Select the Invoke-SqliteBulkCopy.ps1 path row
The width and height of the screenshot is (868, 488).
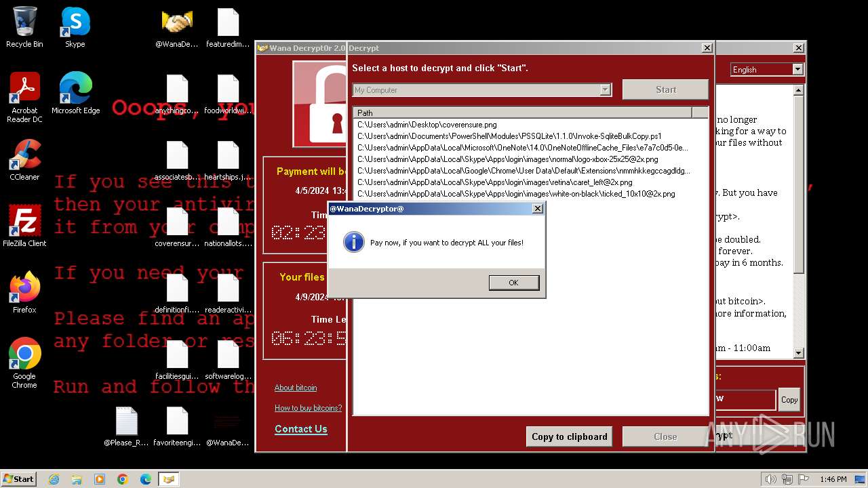pos(509,136)
